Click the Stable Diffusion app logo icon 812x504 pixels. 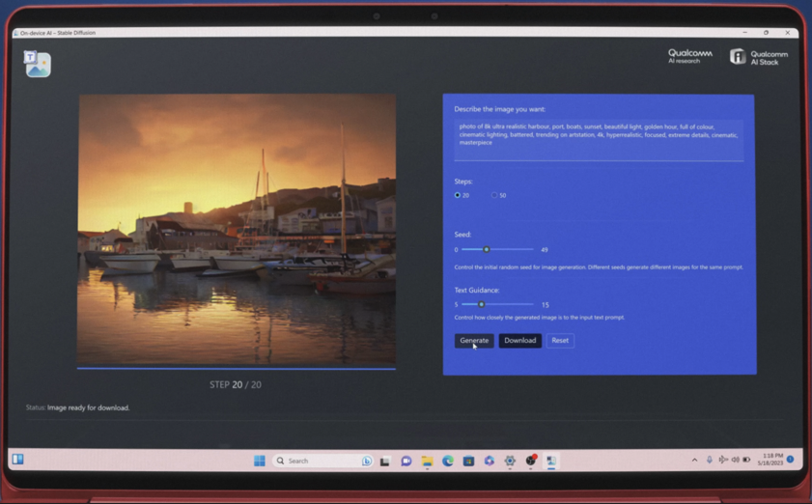38,64
